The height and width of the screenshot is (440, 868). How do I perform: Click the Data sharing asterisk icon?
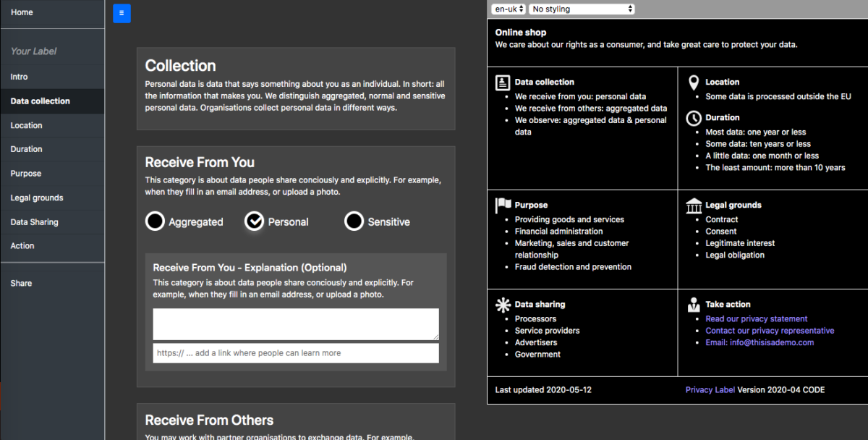(x=503, y=305)
